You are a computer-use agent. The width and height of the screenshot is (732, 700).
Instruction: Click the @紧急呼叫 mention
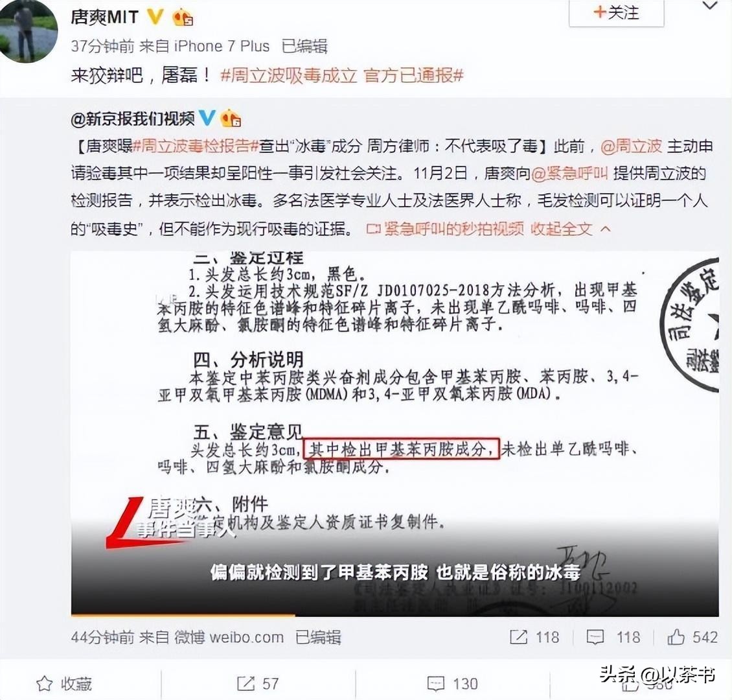click(569, 174)
